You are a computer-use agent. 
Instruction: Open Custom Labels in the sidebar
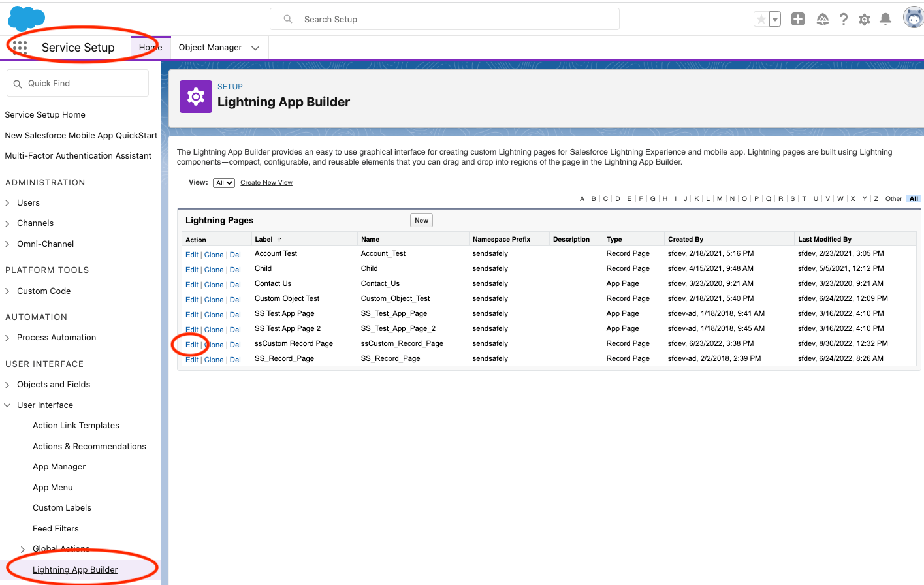[62, 508]
